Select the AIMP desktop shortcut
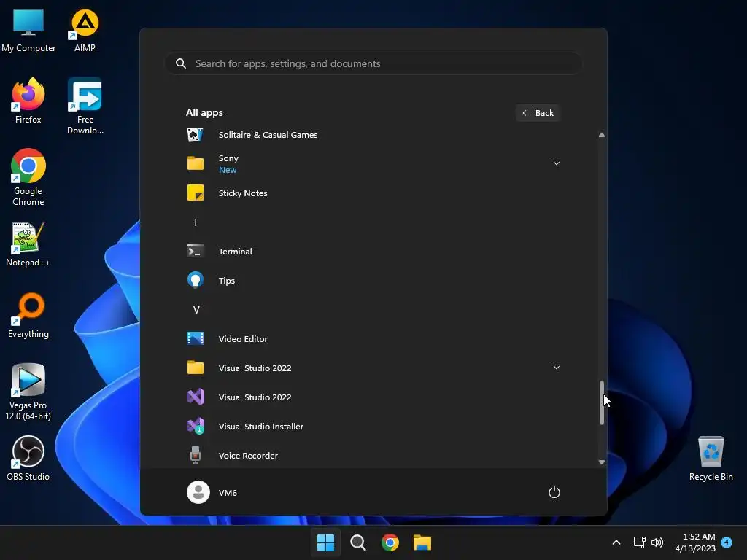 click(85, 30)
